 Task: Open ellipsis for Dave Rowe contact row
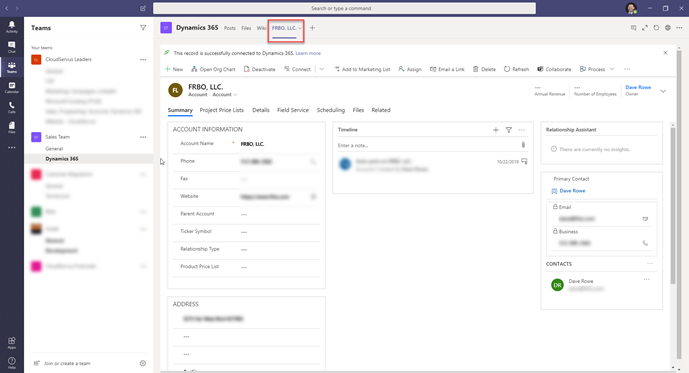click(x=646, y=279)
